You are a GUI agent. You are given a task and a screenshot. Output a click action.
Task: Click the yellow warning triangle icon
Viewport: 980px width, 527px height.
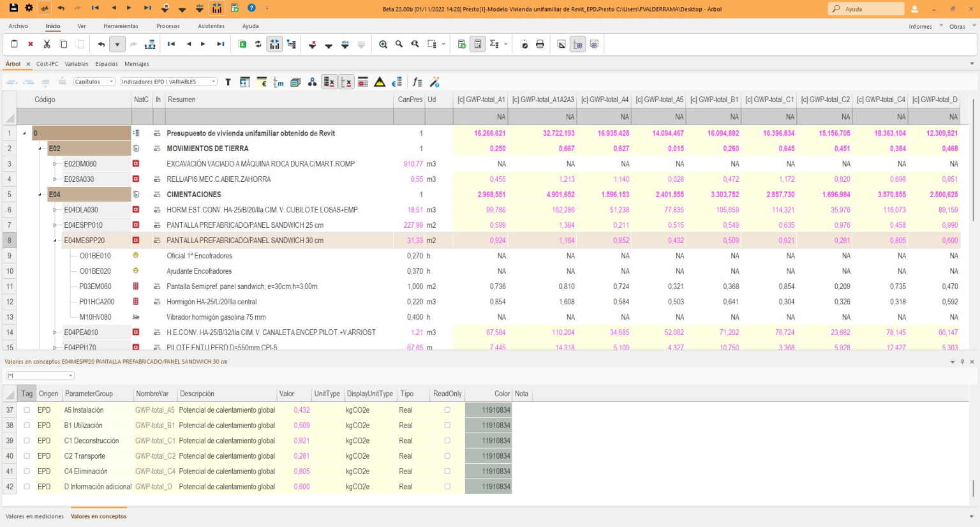380,82
